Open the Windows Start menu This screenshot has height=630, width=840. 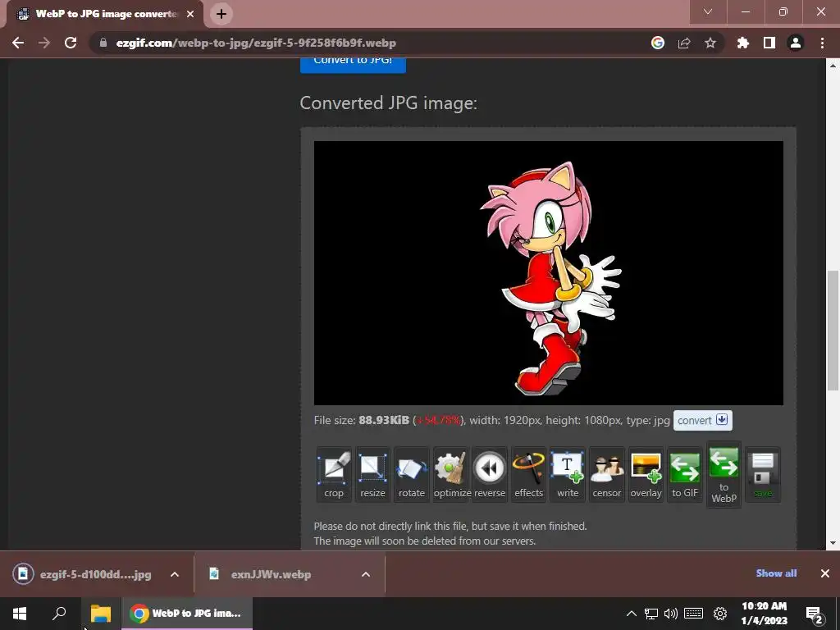[20, 614]
